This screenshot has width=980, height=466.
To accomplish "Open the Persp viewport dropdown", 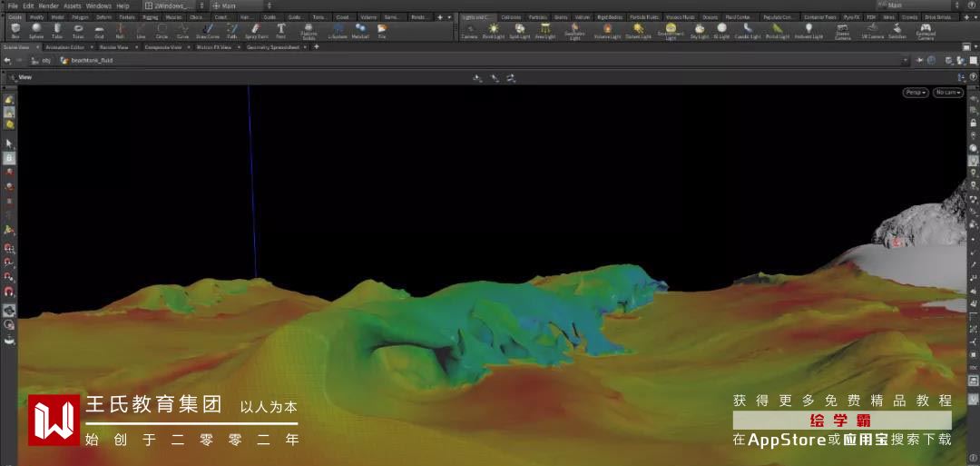I will (916, 93).
